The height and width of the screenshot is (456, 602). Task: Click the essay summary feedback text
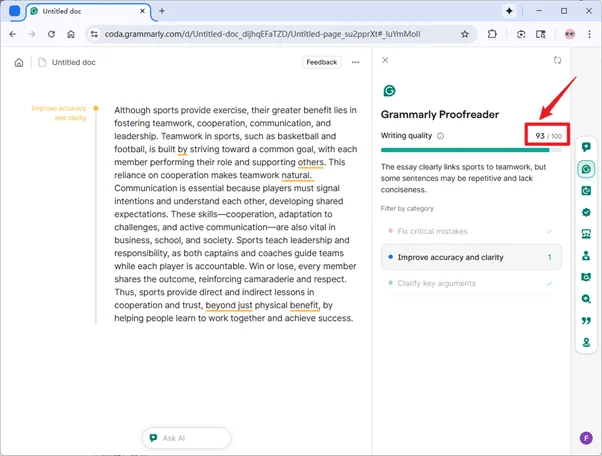pyautogui.click(x=463, y=178)
